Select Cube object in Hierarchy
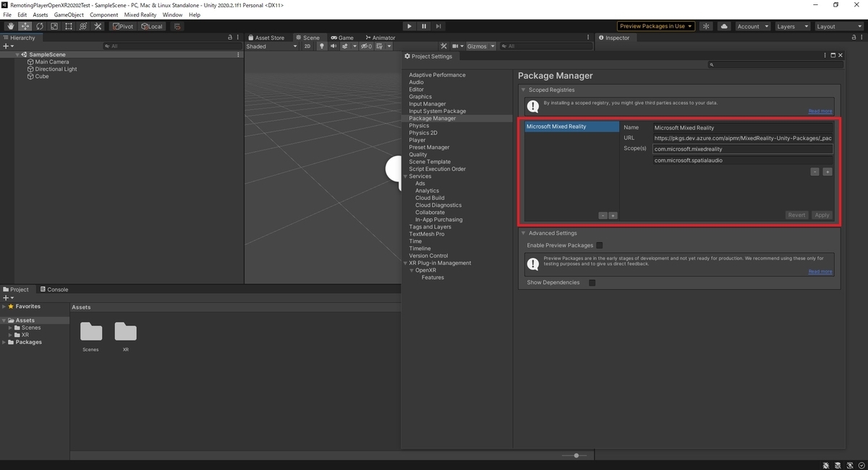The image size is (868, 470). coord(42,76)
